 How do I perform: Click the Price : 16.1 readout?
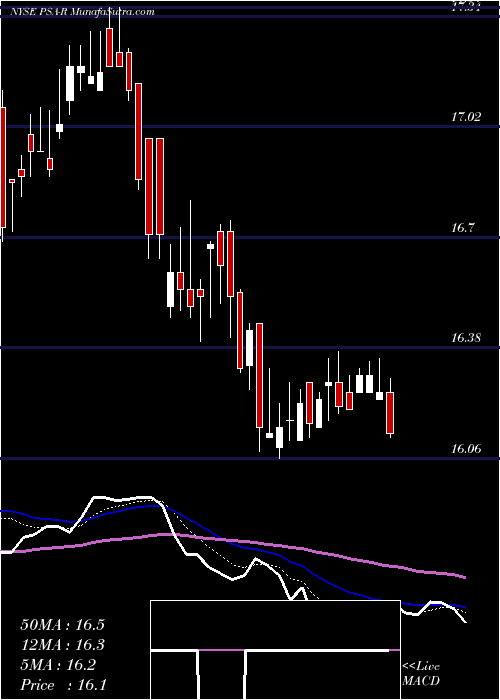pos(64,685)
